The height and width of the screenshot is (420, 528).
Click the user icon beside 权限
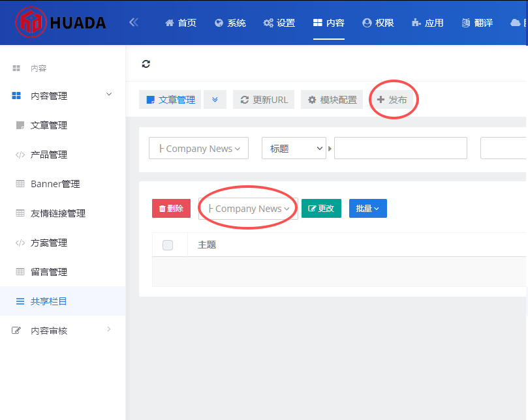click(367, 23)
